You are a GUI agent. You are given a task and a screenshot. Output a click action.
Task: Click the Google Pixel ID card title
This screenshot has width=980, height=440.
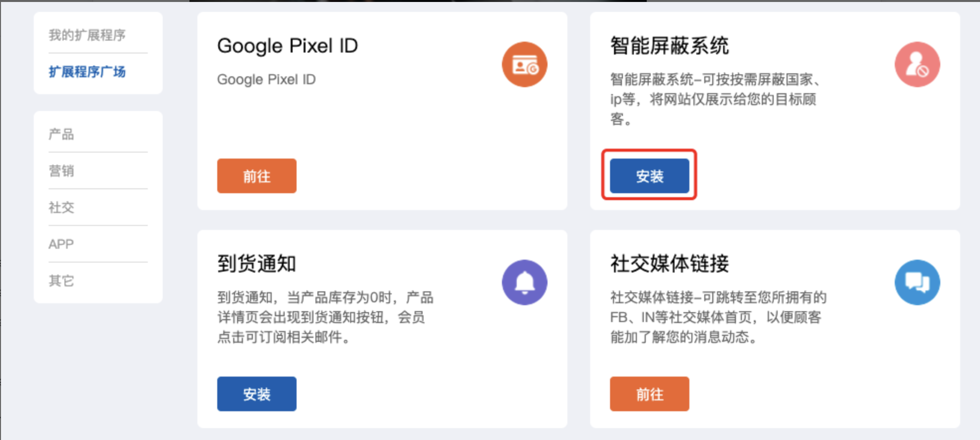click(288, 46)
